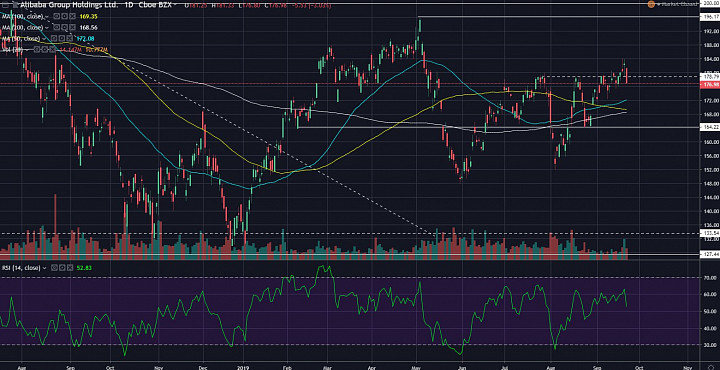Click the RSI (14, close) legend label

21,268
